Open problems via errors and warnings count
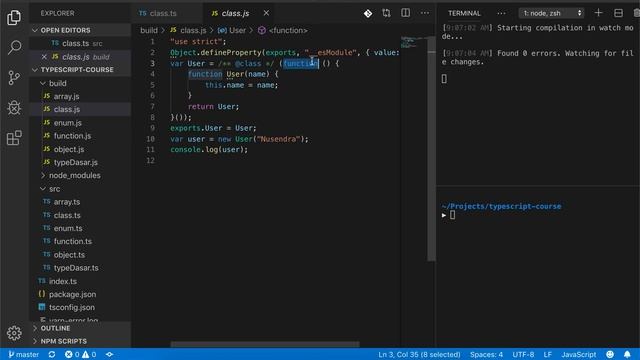Screen dimensions: 640x360 click(x=80, y=354)
